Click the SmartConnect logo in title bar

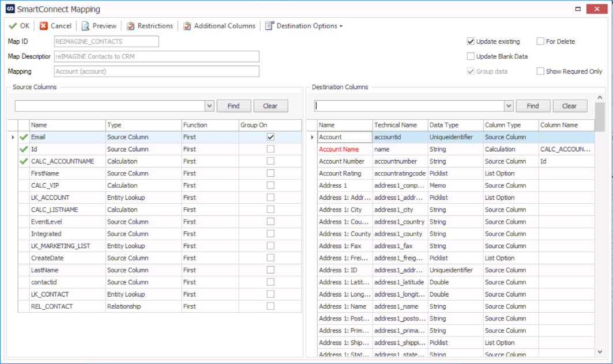pos(10,9)
